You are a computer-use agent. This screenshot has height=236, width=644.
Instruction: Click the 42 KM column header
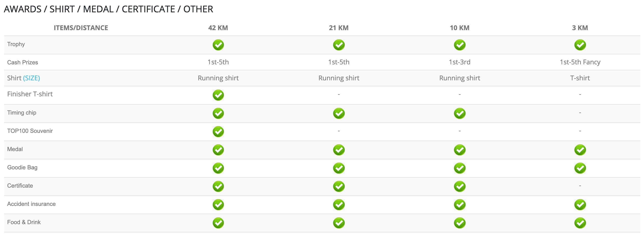[x=218, y=28]
